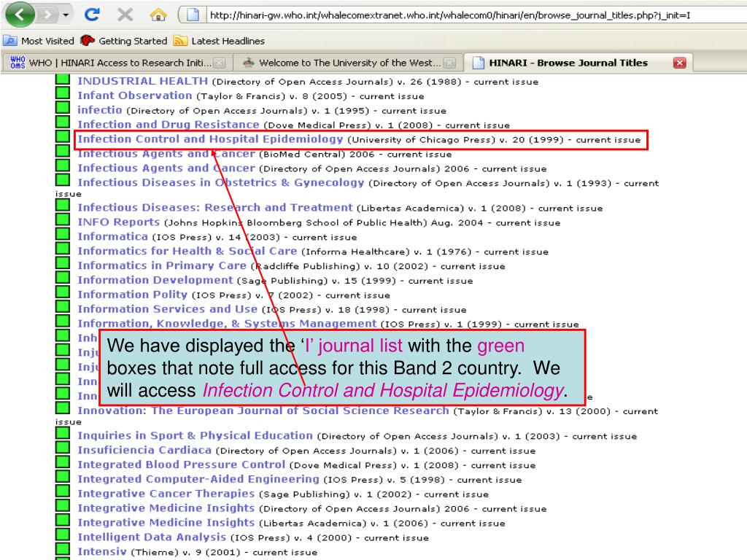Viewport: 747px width, 560px height.
Task: Click green box beside Integrative Cancer Therapies
Action: 63,491
